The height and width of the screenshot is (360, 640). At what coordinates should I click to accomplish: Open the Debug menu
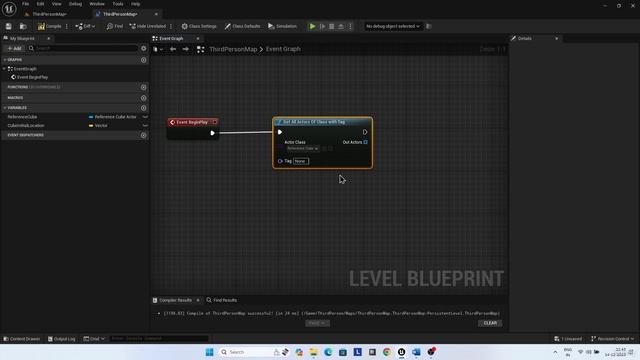coord(75,4)
